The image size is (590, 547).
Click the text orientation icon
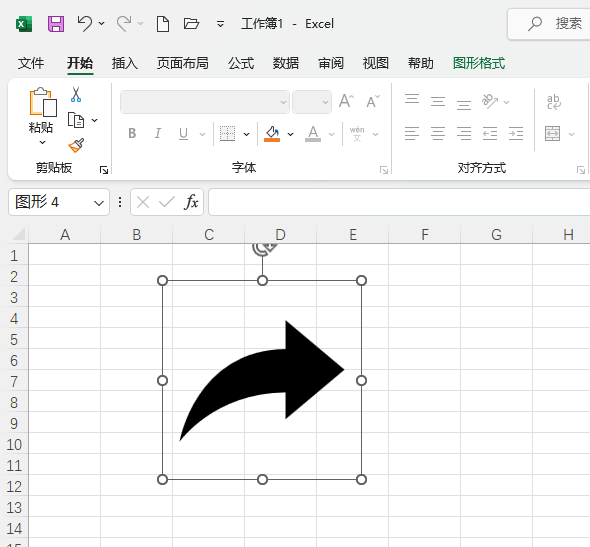coord(490,101)
